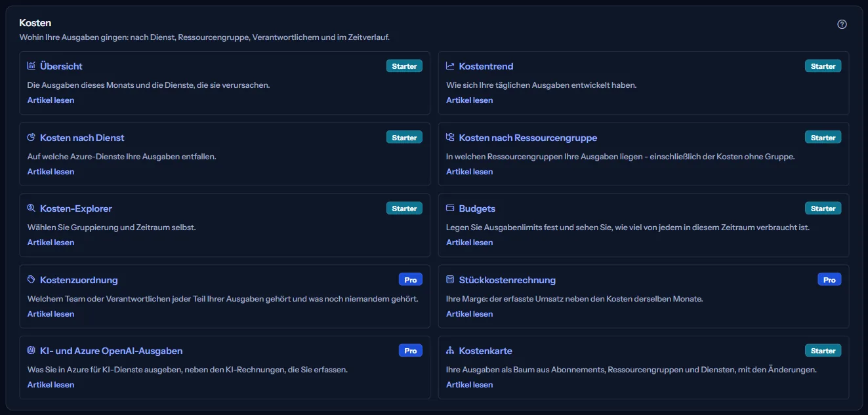The height and width of the screenshot is (415, 868).
Task: Click text "Wie sich Ihre täglichen Ausgaben"
Action: (x=541, y=85)
